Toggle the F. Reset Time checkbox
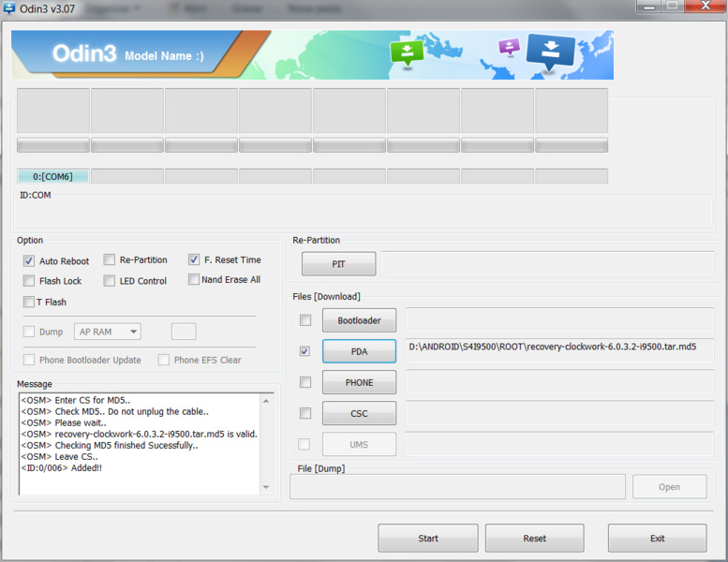 pyautogui.click(x=194, y=259)
